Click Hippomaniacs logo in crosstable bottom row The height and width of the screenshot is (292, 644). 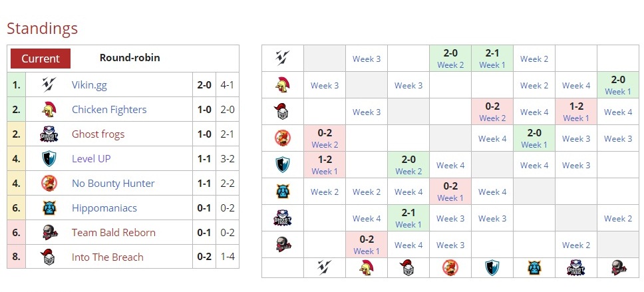click(534, 267)
